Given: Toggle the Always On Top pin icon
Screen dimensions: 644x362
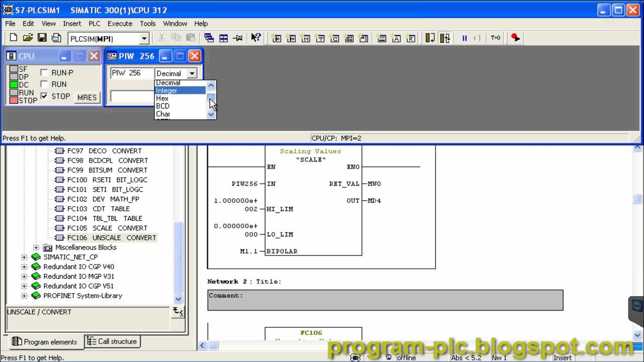Looking at the screenshot, I should (238, 38).
